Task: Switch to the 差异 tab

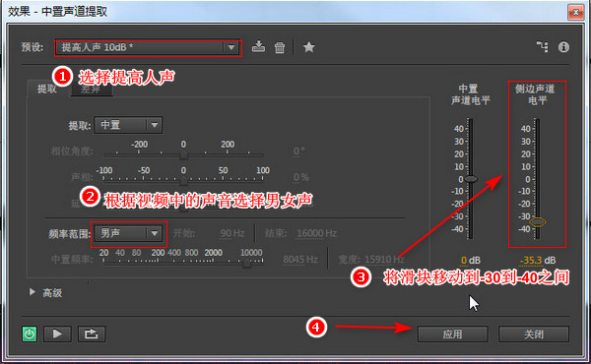Action: click(91, 90)
